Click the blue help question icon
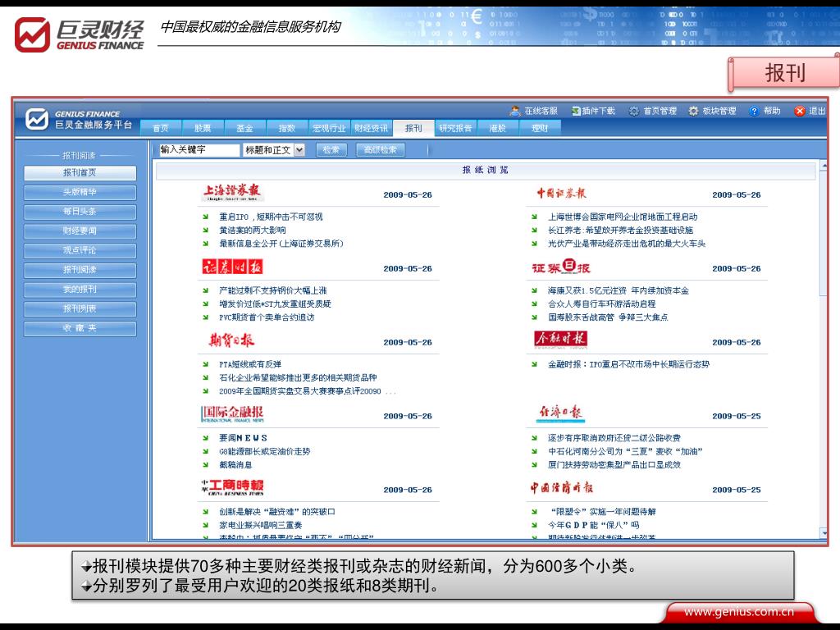Viewport: 840px width, 630px height. click(x=755, y=111)
